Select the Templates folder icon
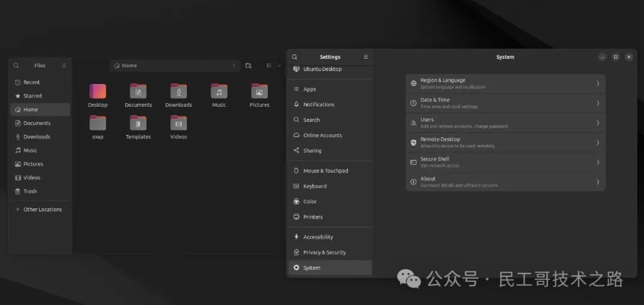 click(x=138, y=123)
